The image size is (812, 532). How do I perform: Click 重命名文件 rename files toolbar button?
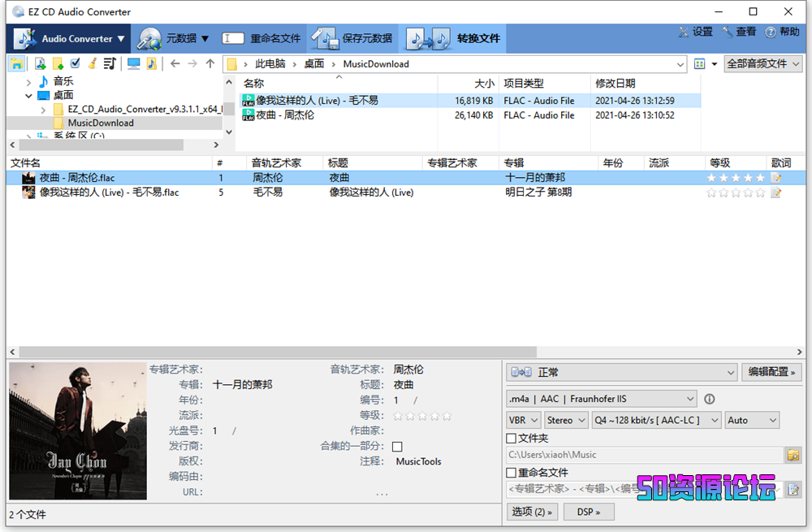tap(261, 38)
